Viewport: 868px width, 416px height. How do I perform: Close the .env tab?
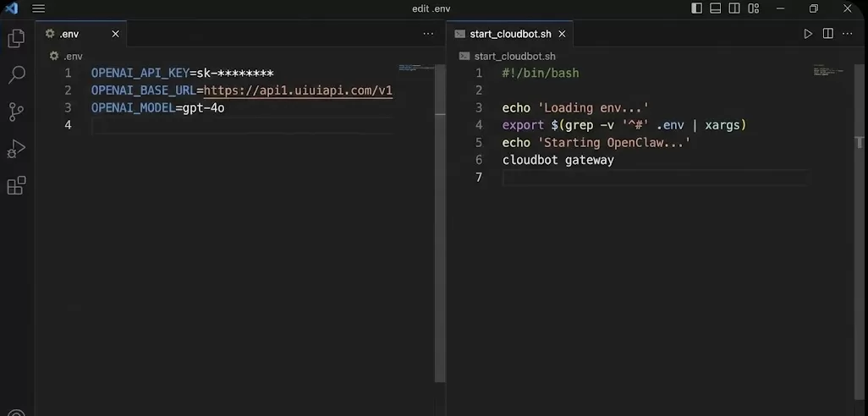[115, 34]
